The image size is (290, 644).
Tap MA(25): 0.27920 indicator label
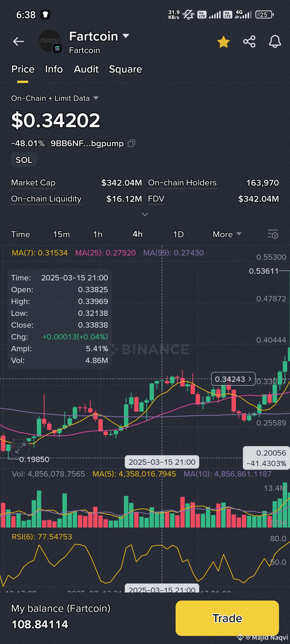pos(106,253)
